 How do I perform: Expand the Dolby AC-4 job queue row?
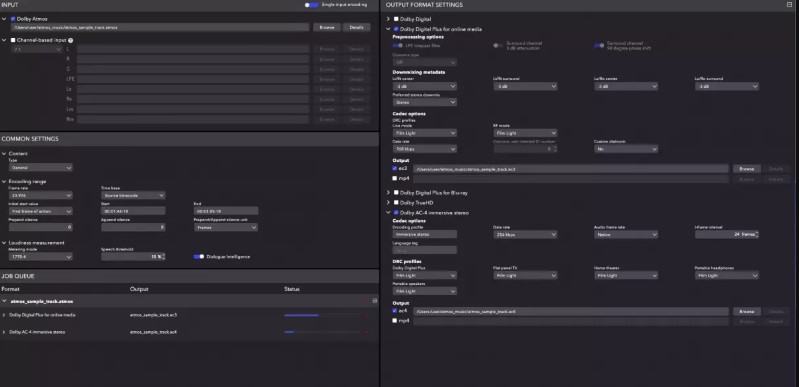(x=4, y=332)
